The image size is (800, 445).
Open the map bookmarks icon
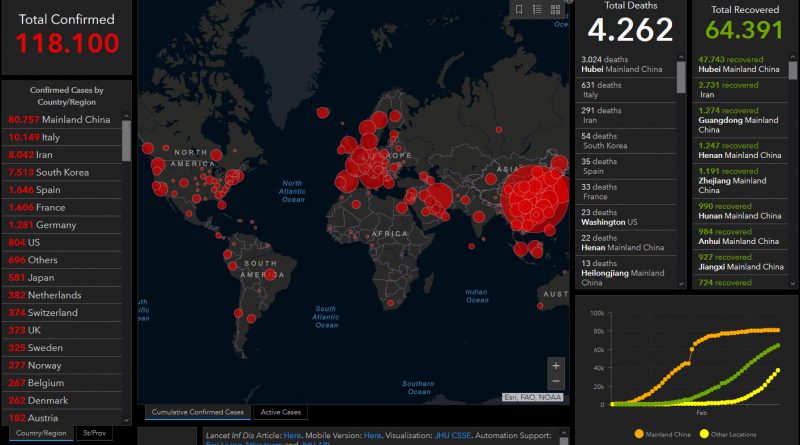pos(519,9)
